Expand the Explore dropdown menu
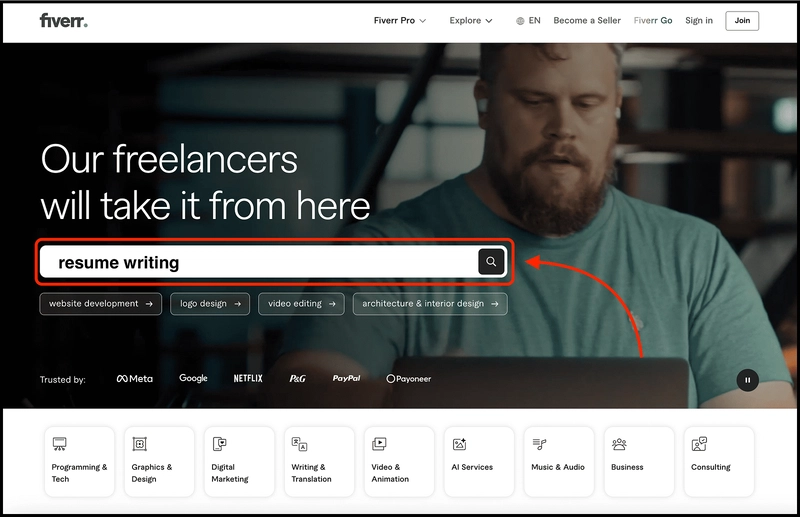The height and width of the screenshot is (517, 800). [x=470, y=20]
